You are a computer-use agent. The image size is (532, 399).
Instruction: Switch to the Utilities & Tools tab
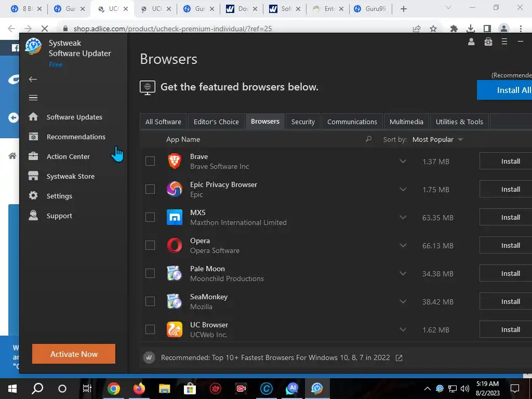tap(459, 122)
